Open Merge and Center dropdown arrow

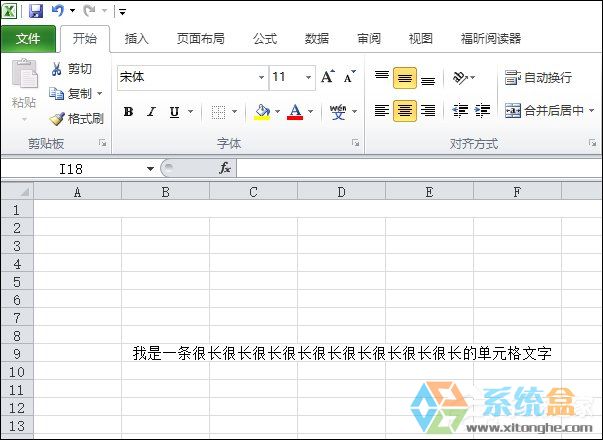pos(591,111)
